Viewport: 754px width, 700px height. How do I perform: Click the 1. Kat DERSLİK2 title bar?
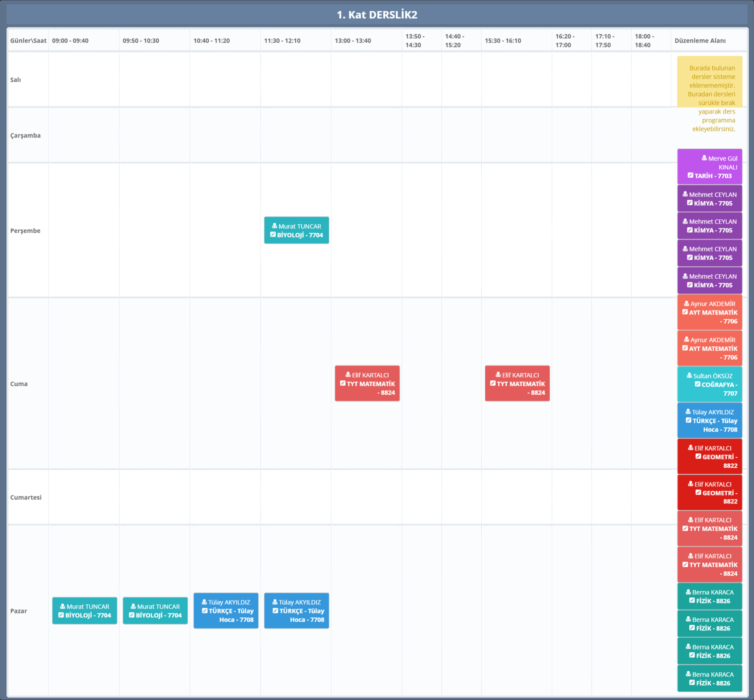pos(377,14)
